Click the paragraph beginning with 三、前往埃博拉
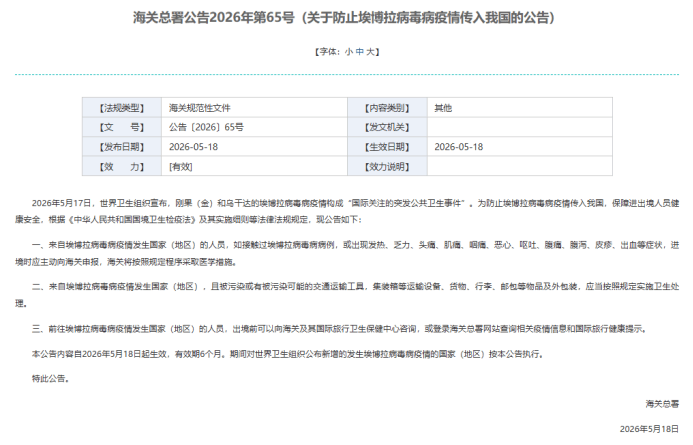The width and height of the screenshot is (693, 445). [x=339, y=329]
